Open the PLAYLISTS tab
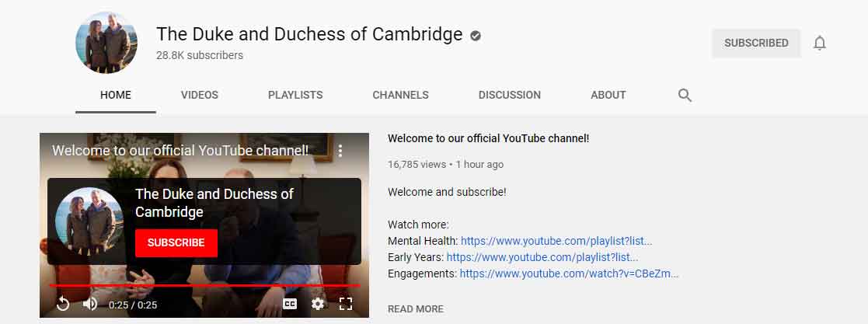Viewport: 868px width, 324px height. click(x=295, y=96)
